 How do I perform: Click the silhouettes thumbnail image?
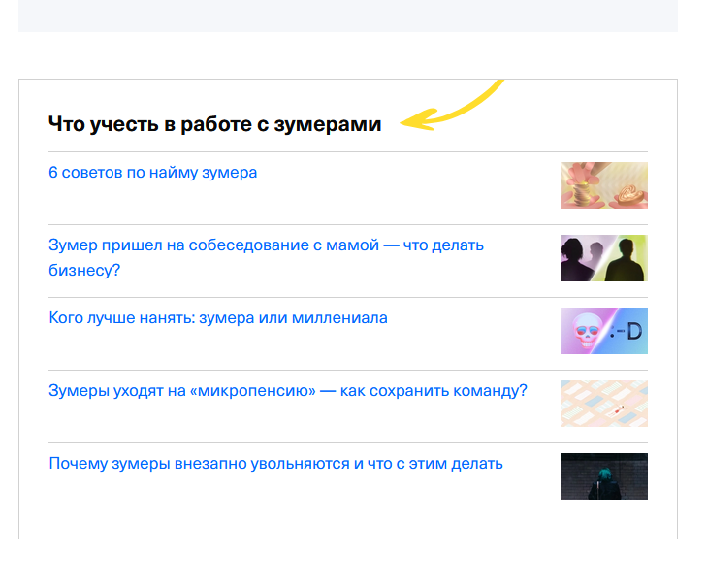[x=603, y=258]
